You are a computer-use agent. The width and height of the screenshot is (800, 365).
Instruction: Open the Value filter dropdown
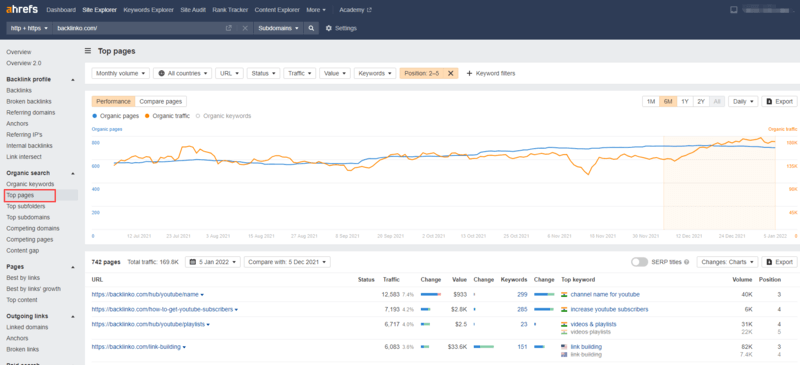click(335, 74)
